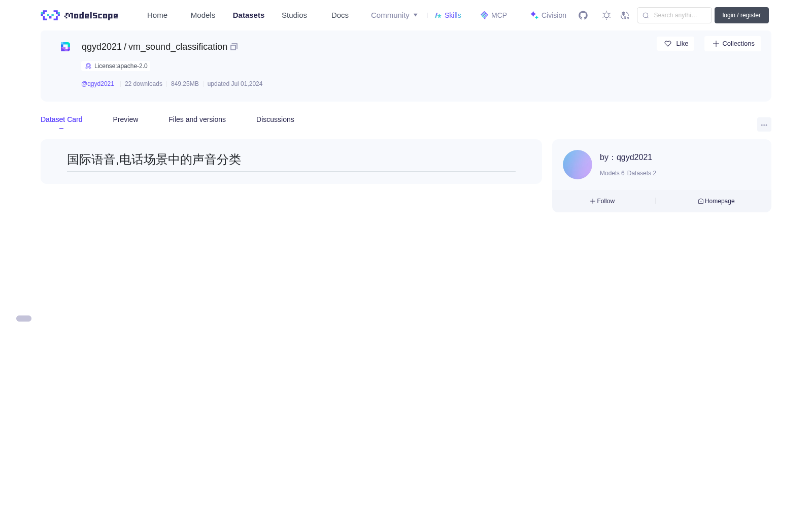The image size is (812, 508).
Task: Click the qgyd2021 author avatar circle
Action: [x=578, y=165]
